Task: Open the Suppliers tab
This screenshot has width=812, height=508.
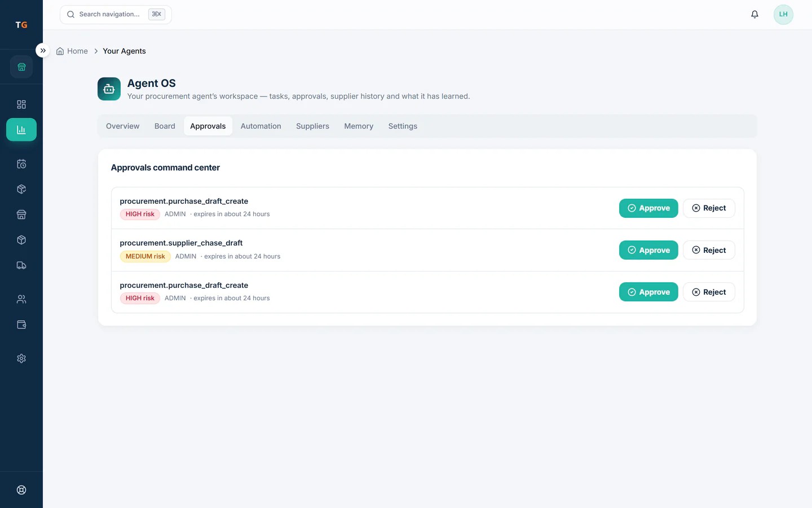Action: [312, 126]
